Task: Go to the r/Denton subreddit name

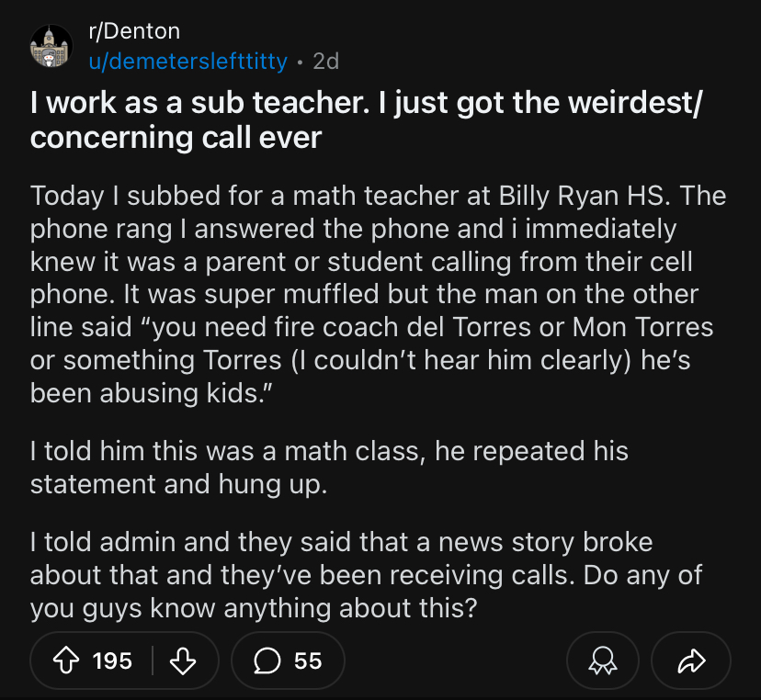Action: tap(134, 30)
